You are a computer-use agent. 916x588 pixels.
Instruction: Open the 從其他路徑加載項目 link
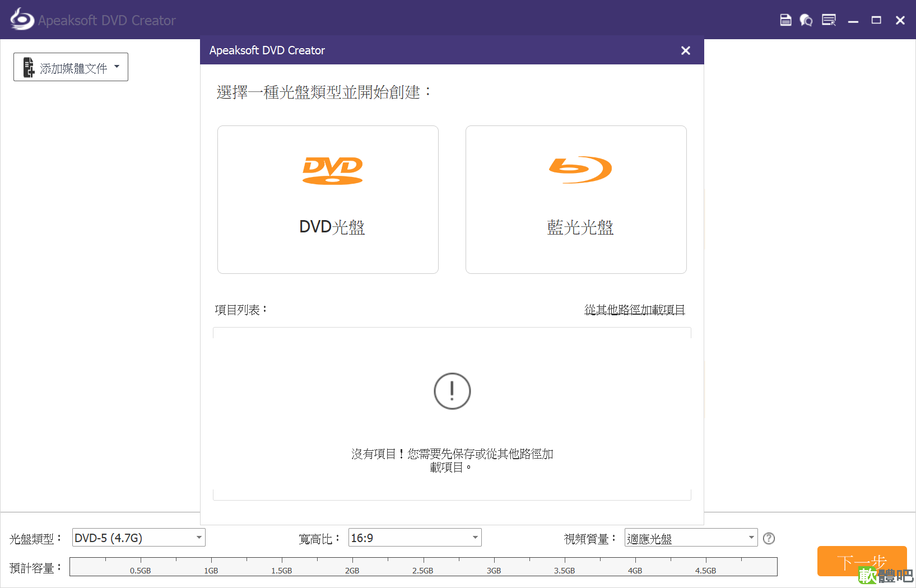tap(635, 310)
